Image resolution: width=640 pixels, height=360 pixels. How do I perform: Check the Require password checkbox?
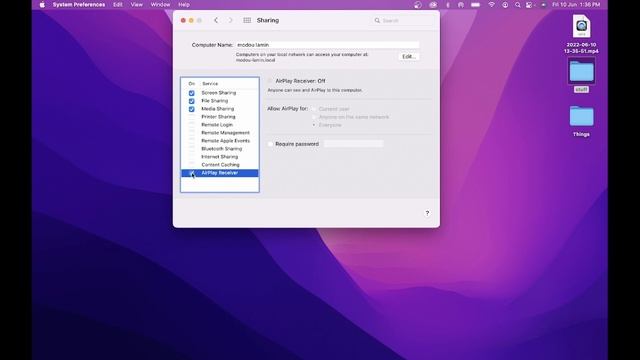tap(270, 144)
